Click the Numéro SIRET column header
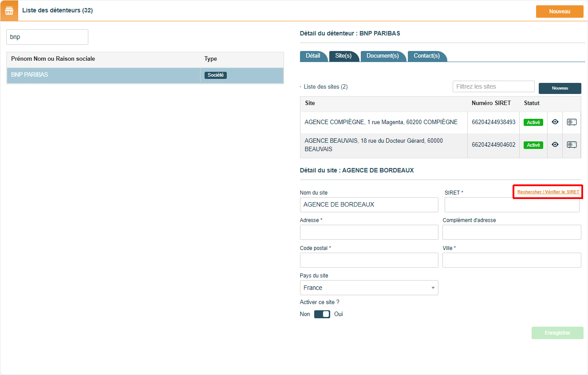 [x=491, y=103]
